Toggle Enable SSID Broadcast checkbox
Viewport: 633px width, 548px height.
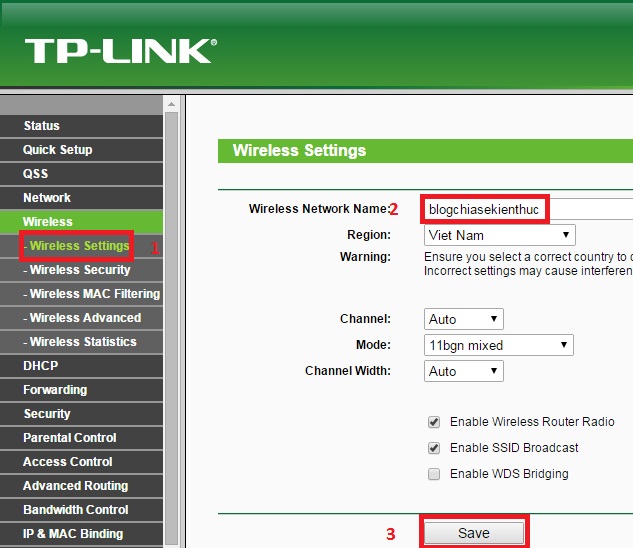[x=434, y=448]
